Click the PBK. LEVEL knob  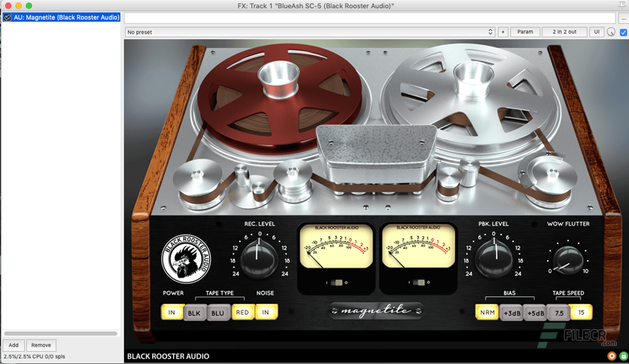click(x=494, y=259)
